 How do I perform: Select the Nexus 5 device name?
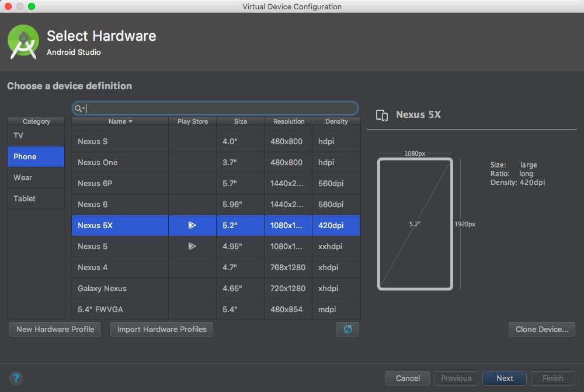coord(92,246)
